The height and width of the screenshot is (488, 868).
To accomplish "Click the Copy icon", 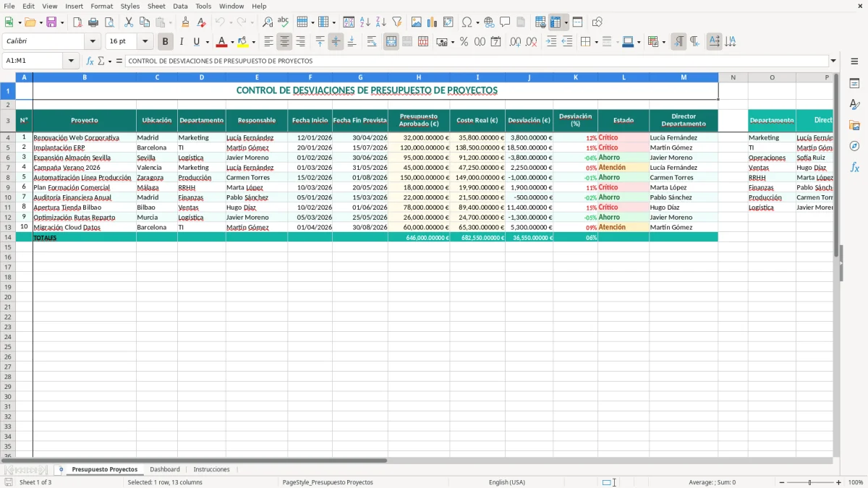I will click(x=144, y=22).
